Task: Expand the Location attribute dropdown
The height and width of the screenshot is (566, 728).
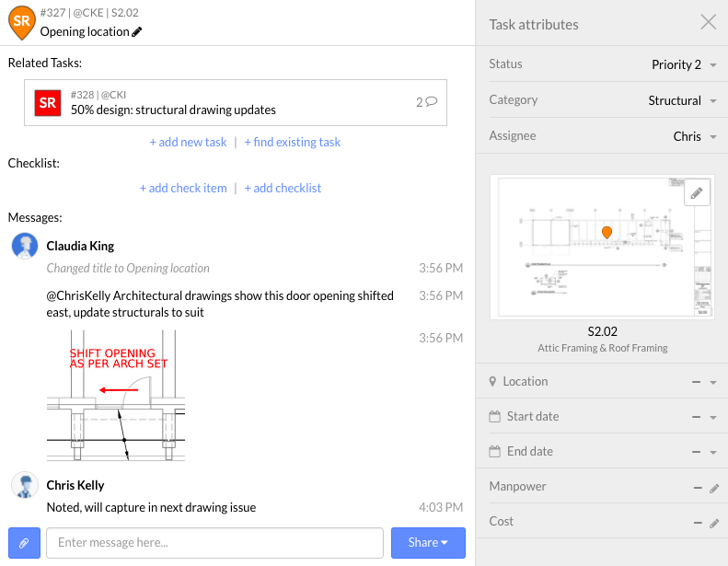Action: (x=713, y=382)
